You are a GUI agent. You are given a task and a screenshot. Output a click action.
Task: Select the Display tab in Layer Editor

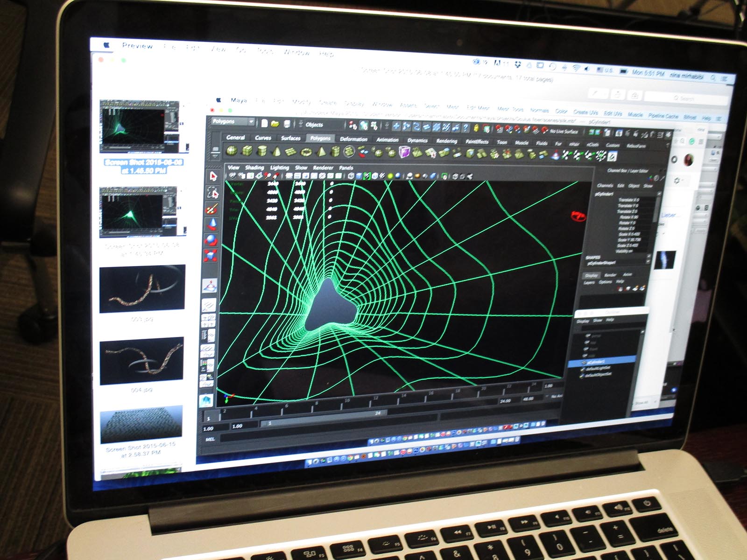(x=591, y=275)
